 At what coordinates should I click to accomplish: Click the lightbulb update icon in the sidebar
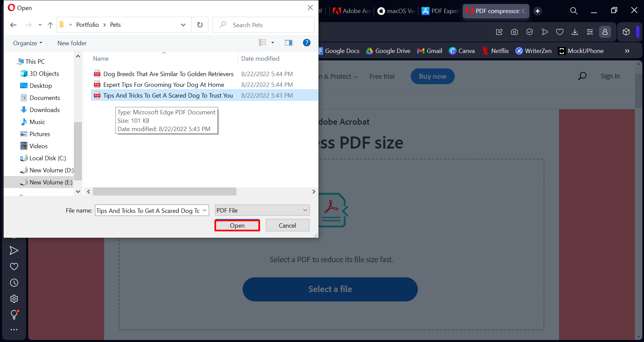coord(14,315)
